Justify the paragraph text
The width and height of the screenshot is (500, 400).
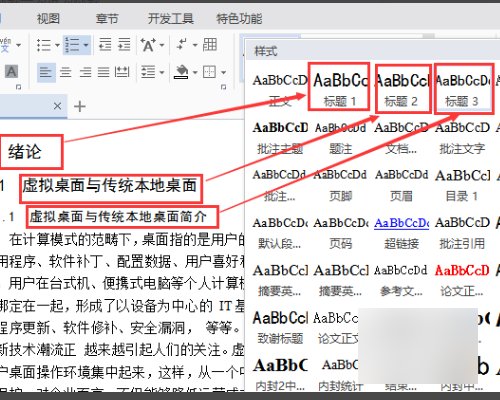click(104, 72)
